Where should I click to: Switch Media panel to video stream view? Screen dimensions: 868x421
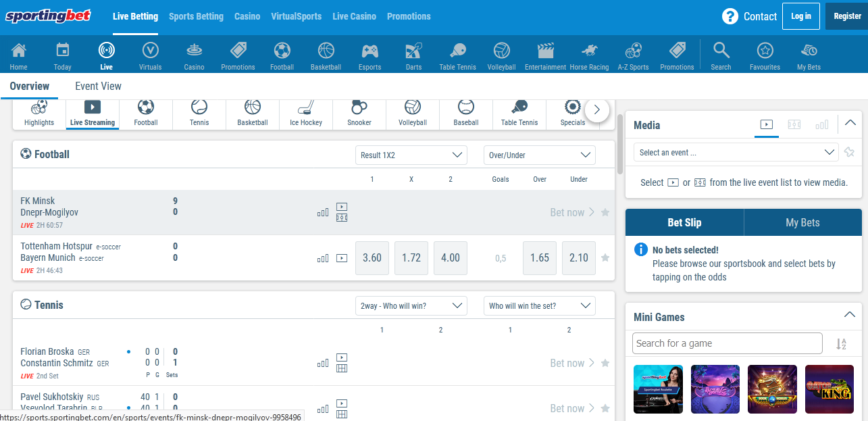point(767,124)
